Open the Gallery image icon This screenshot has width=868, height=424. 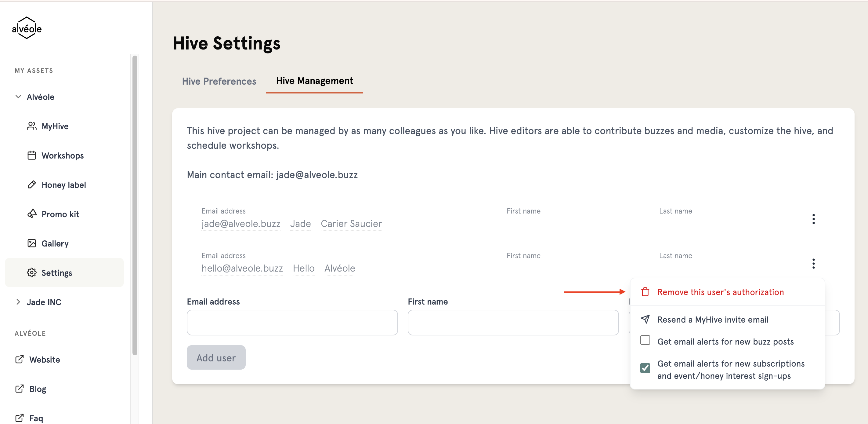pyautogui.click(x=32, y=243)
